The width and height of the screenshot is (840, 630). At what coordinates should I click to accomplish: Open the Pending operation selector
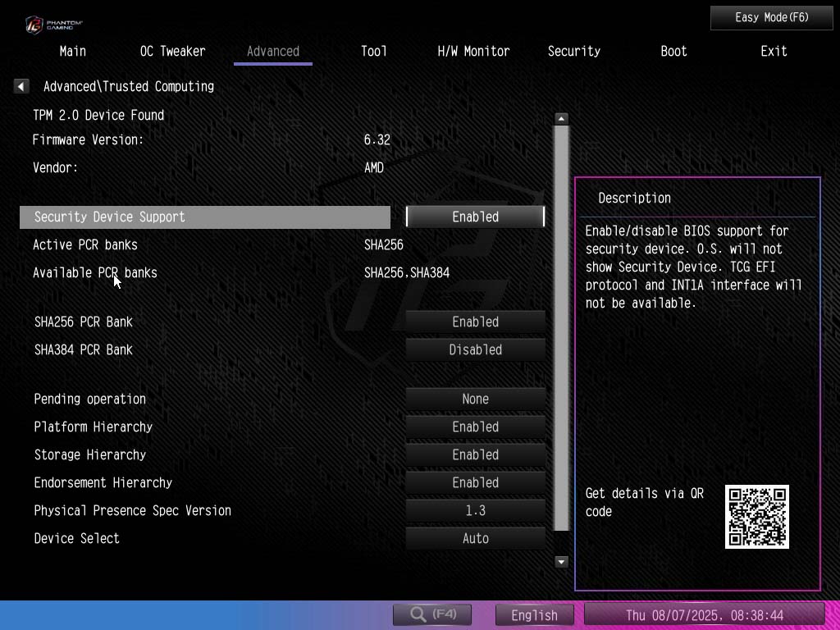475,399
